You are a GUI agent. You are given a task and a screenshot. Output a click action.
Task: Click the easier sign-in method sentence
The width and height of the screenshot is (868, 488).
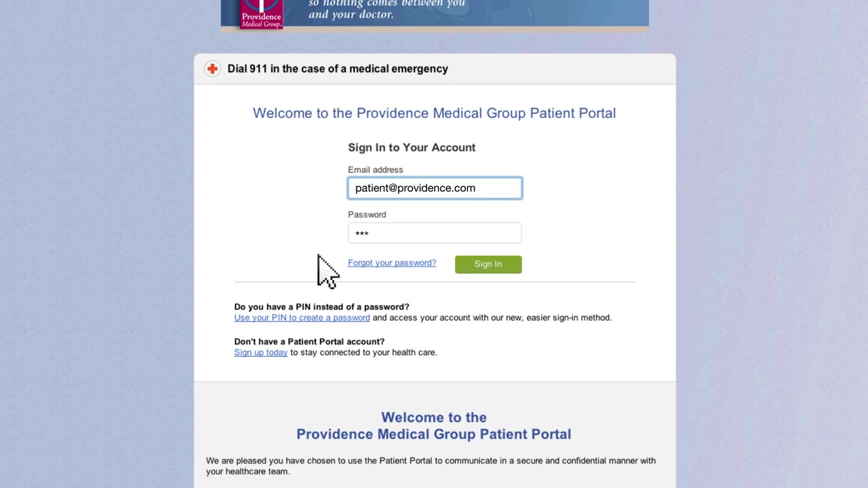[x=492, y=318]
